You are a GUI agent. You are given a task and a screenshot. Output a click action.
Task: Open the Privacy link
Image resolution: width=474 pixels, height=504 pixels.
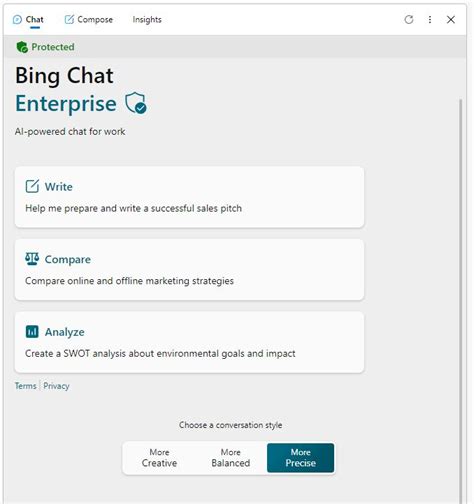[56, 386]
